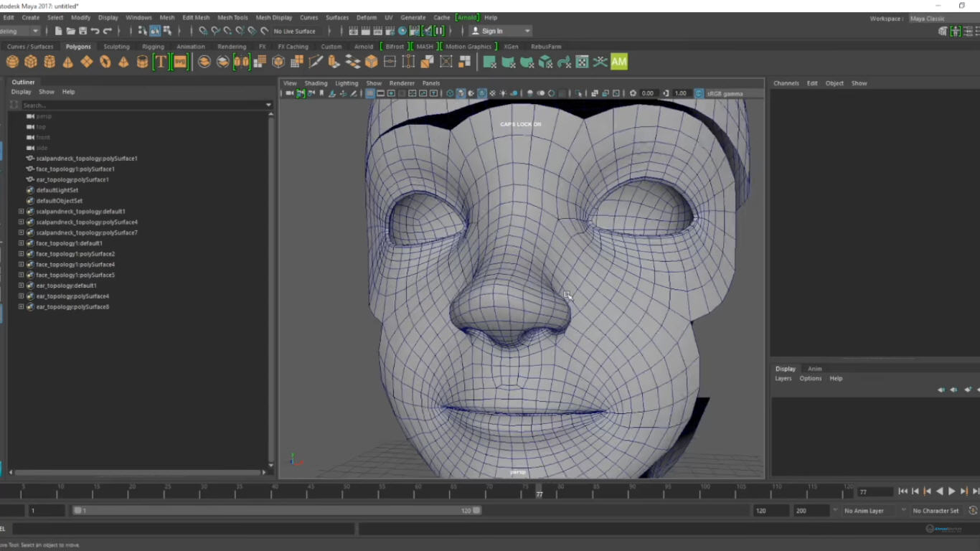Click the No Live Surface button
Image resolution: width=980 pixels, height=551 pixels.
(x=296, y=31)
